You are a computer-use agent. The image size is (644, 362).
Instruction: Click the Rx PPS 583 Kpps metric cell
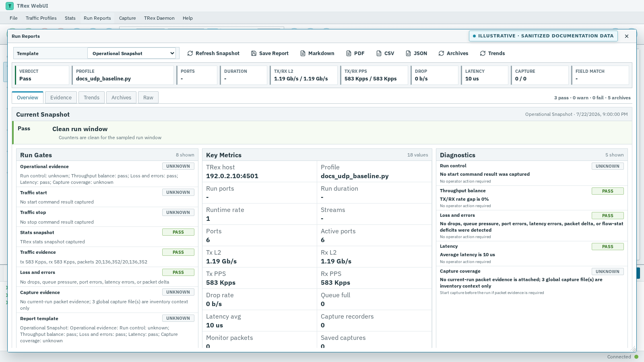pyautogui.click(x=374, y=278)
